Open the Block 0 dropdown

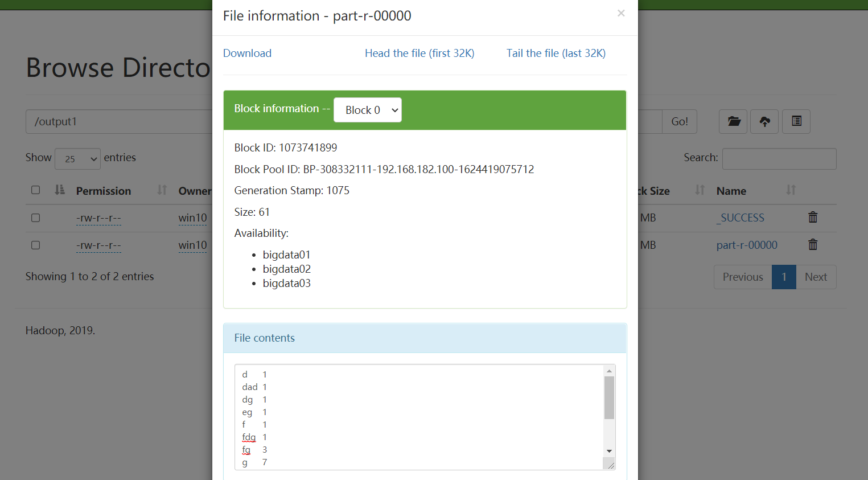click(368, 110)
